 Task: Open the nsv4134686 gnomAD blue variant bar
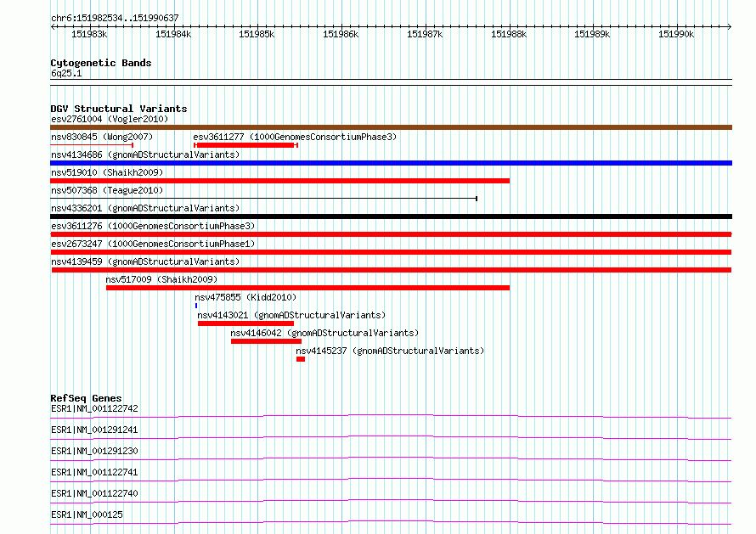tap(391, 163)
